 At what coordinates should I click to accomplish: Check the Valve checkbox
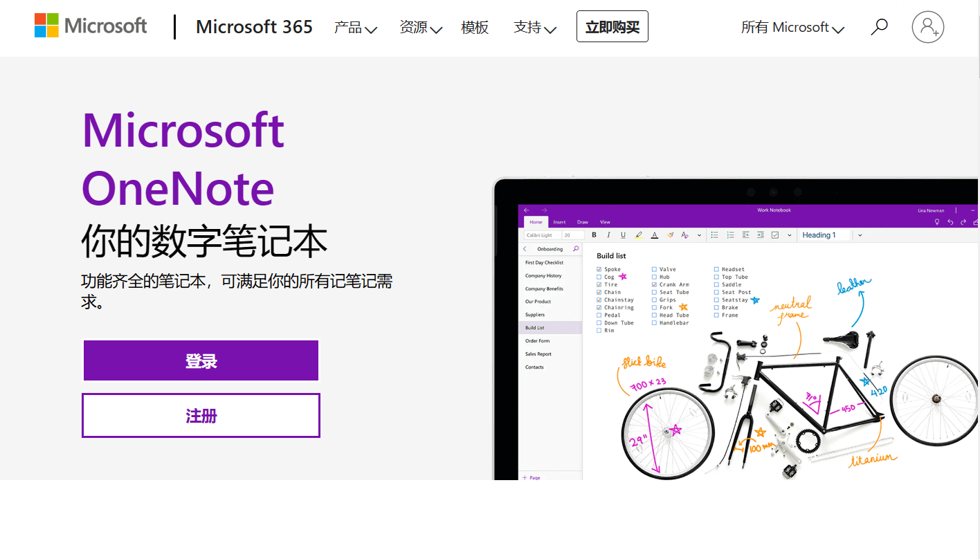(x=654, y=269)
